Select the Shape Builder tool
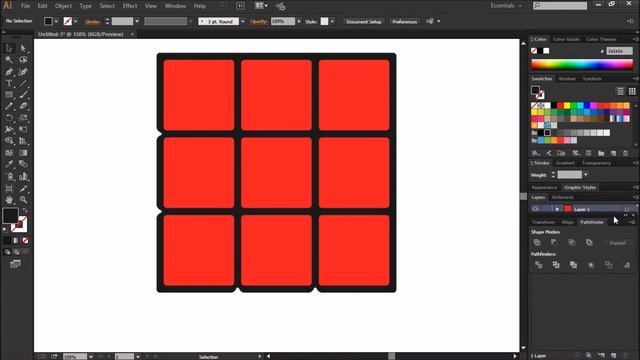Screen dimensions: 640x360 (x=9, y=141)
